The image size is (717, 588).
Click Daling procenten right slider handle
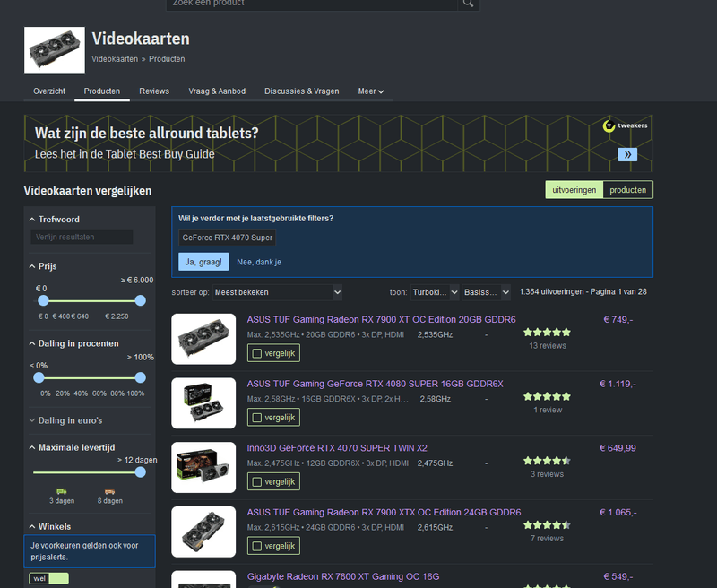(141, 377)
